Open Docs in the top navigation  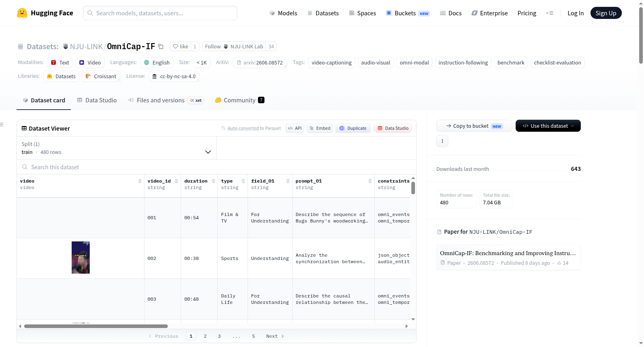[x=451, y=13]
